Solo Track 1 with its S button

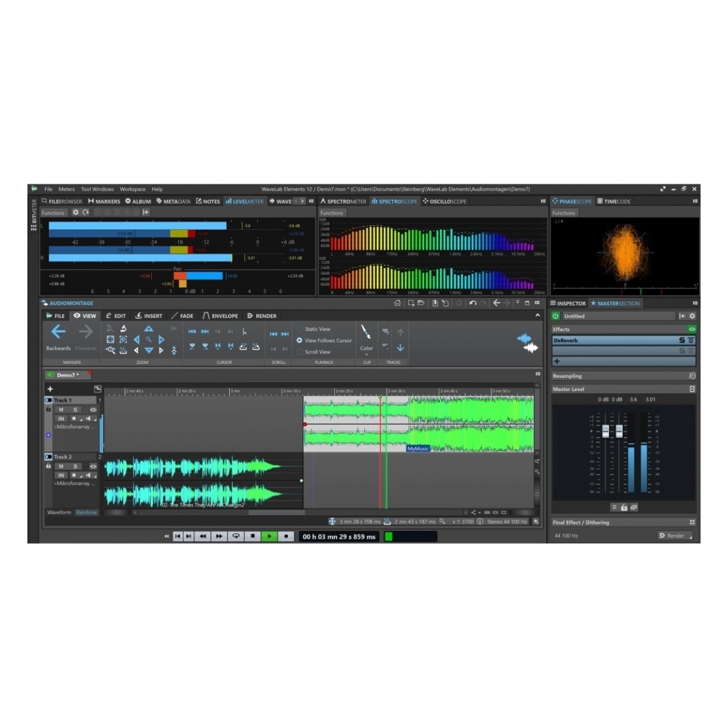(x=76, y=409)
